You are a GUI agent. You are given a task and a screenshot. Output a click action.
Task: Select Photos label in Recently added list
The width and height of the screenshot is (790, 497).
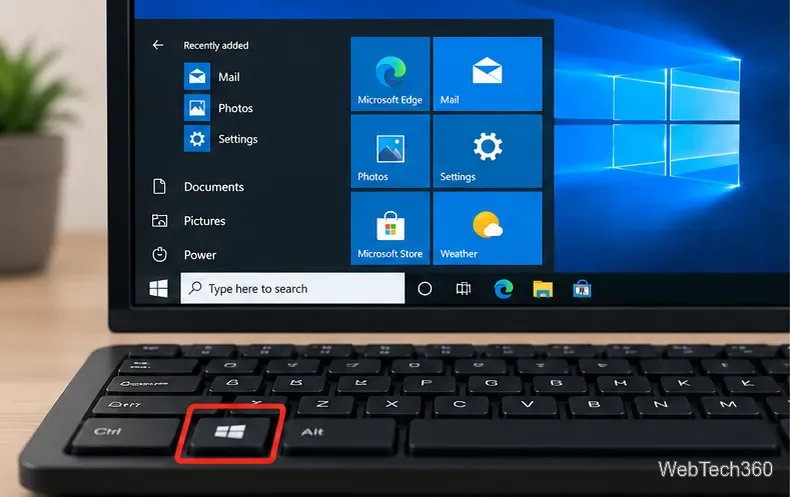pos(235,108)
